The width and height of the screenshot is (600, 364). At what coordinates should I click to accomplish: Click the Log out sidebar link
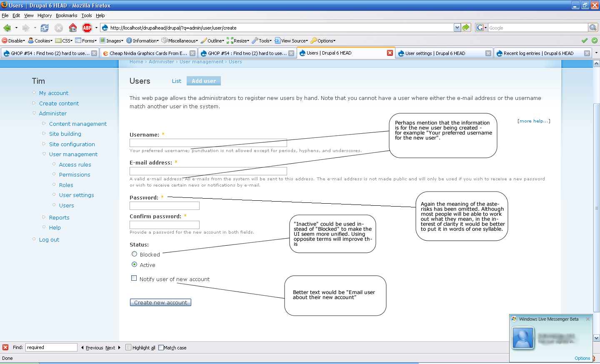[x=49, y=240]
